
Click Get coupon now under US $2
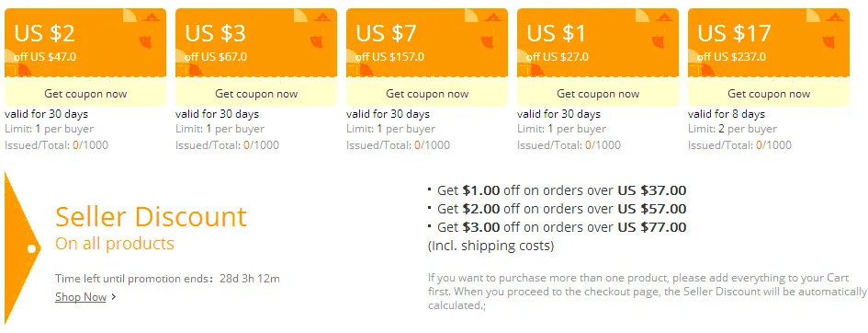tap(85, 94)
